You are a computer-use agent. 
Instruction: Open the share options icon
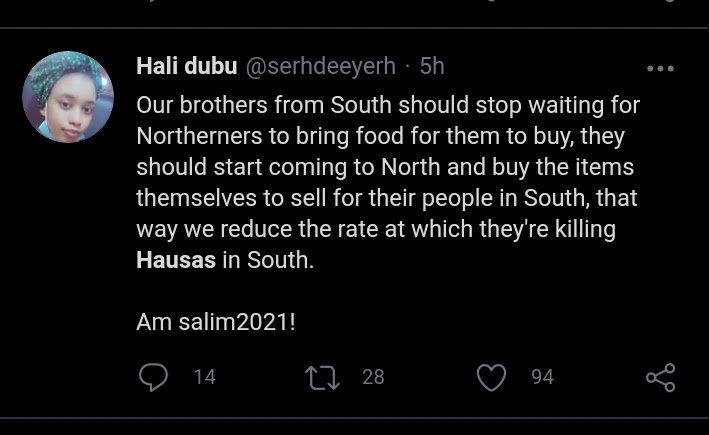tap(660, 377)
